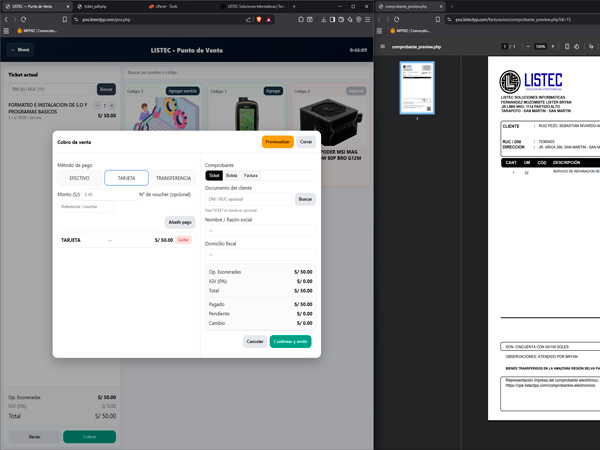Open the MPFN2 bookmark in the left window

(x=37, y=31)
